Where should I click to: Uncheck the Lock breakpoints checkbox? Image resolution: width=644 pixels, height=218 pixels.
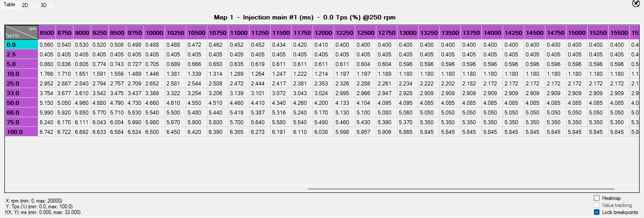coord(597,212)
